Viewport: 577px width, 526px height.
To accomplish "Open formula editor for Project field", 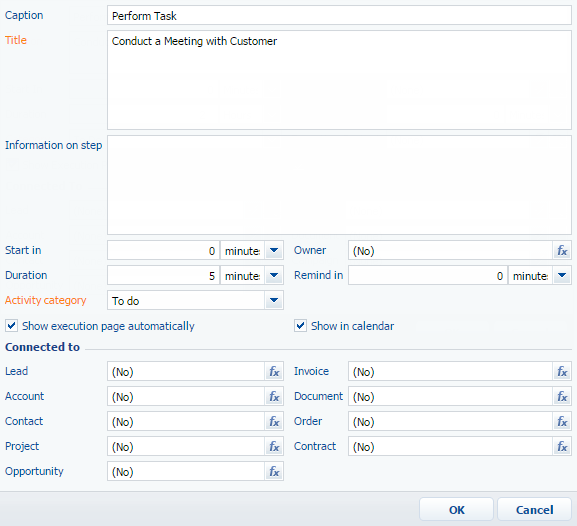I will point(274,446).
